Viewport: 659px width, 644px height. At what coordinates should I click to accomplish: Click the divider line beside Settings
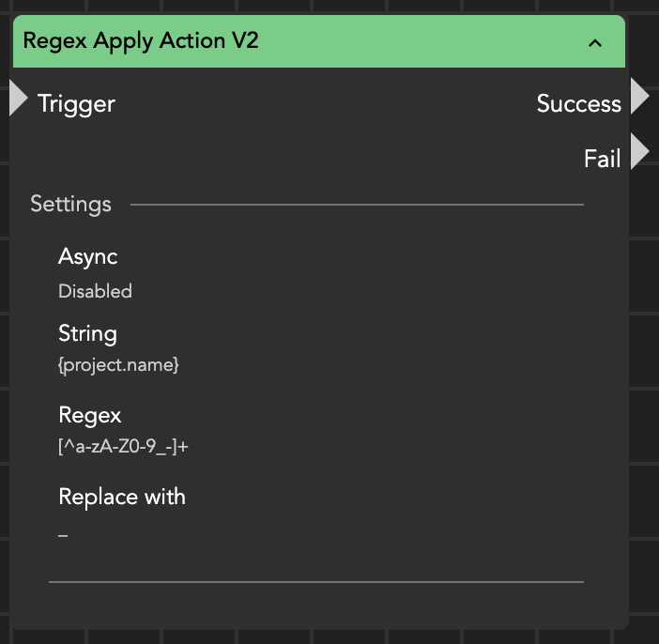point(357,204)
